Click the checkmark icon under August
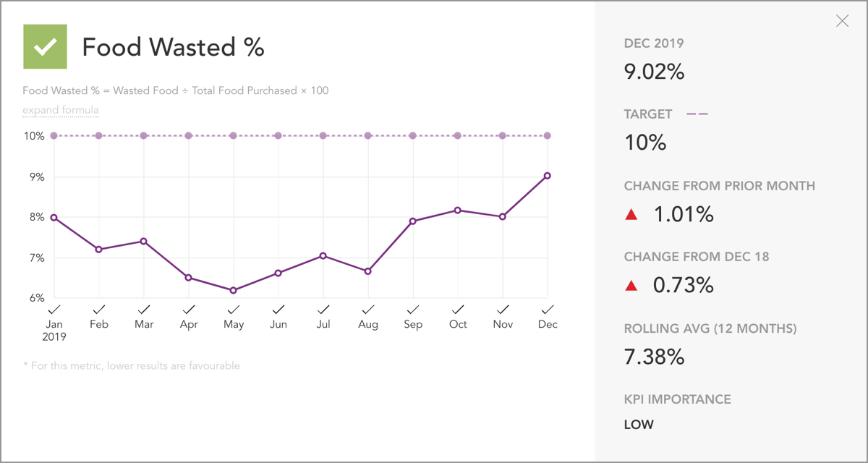The height and width of the screenshot is (463, 868). pos(367,310)
